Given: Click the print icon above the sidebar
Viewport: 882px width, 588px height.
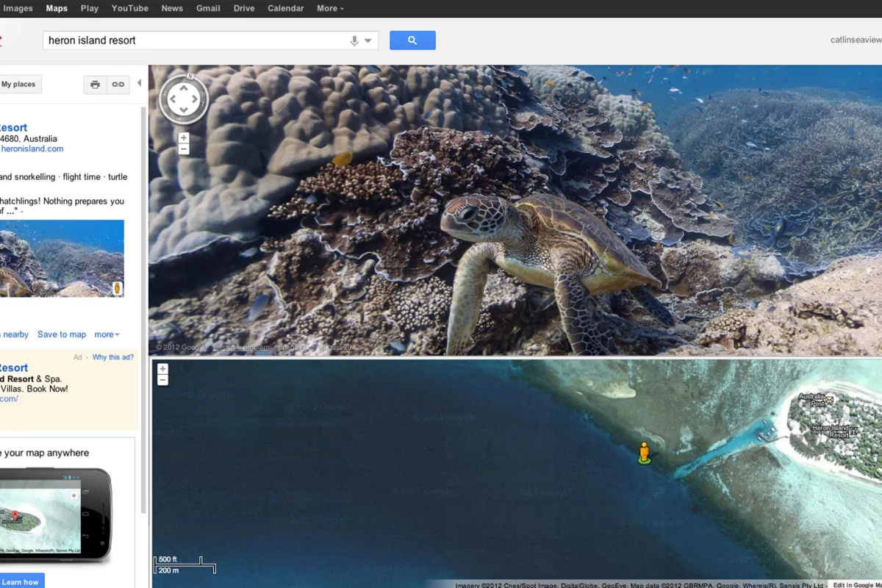Looking at the screenshot, I should click(x=94, y=84).
